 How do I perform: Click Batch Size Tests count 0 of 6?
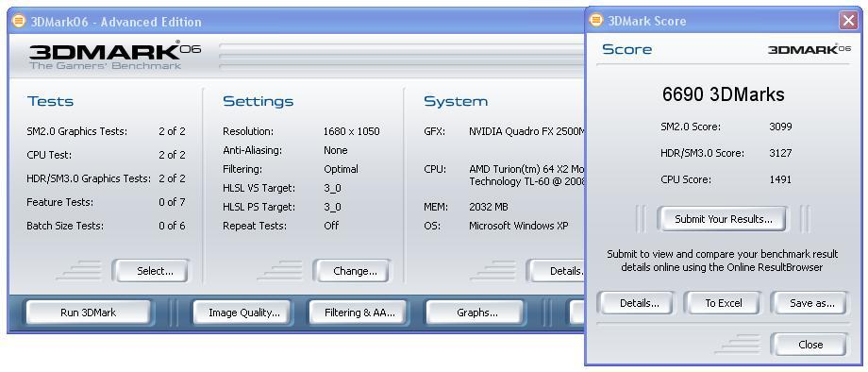(172, 226)
